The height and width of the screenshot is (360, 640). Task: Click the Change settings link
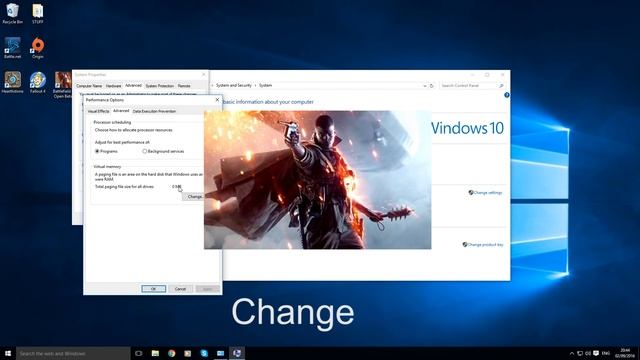pos(485,193)
